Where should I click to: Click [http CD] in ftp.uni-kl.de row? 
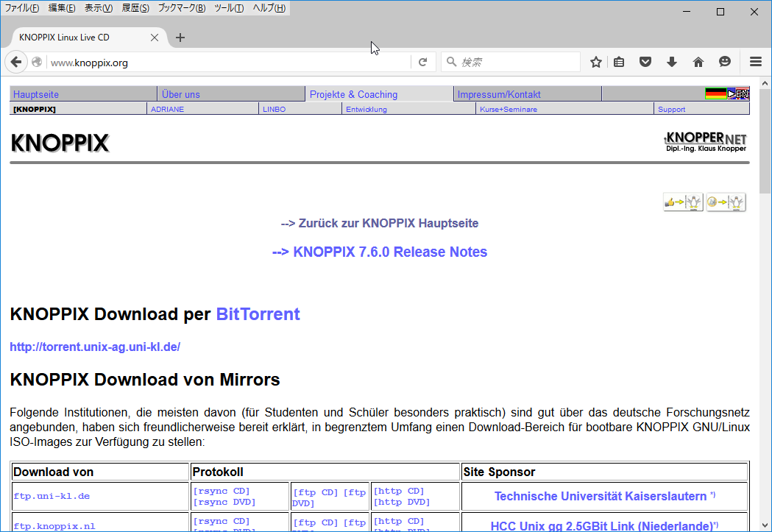pos(399,491)
